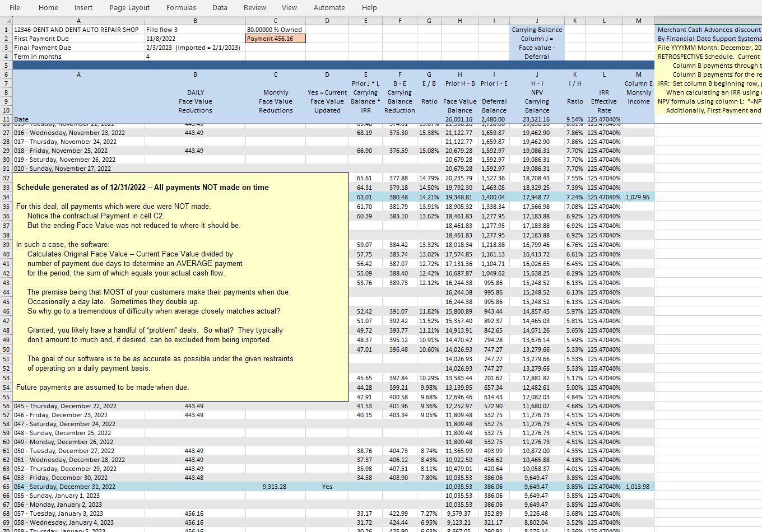Click the 63.01 IRR balance cell
The image size is (762, 532).
click(x=365, y=197)
